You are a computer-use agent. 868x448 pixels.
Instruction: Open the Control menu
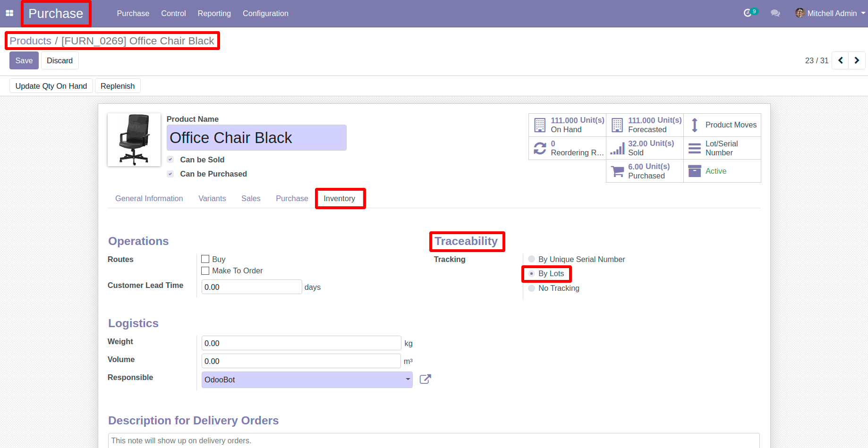point(173,13)
